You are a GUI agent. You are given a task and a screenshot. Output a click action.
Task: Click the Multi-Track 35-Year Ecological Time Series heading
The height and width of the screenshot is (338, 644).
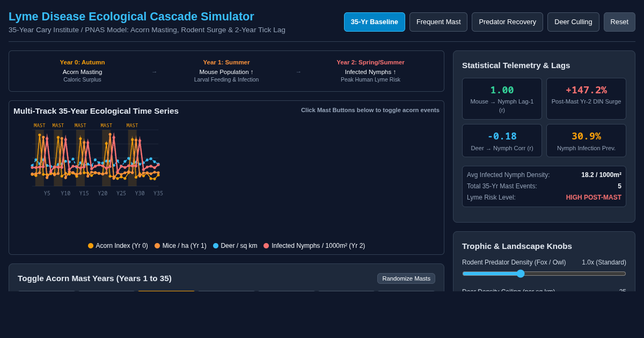click(x=96, y=111)
